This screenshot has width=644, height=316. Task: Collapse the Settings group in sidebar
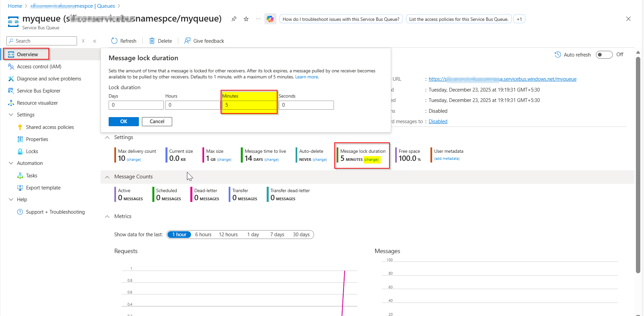[x=11, y=115]
